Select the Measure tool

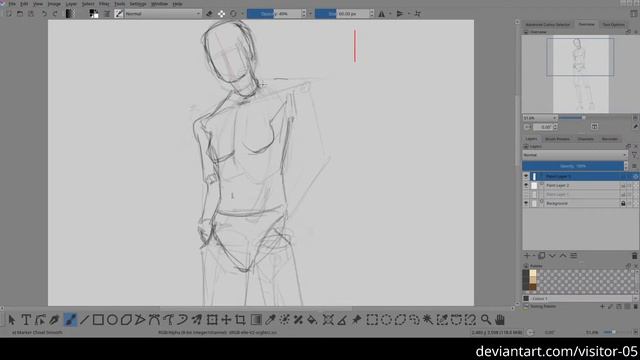point(342,320)
